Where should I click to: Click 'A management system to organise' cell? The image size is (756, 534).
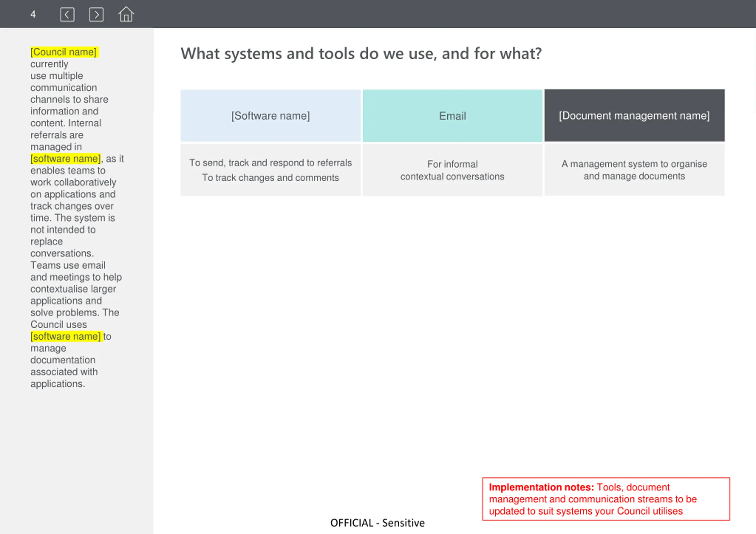634,170
